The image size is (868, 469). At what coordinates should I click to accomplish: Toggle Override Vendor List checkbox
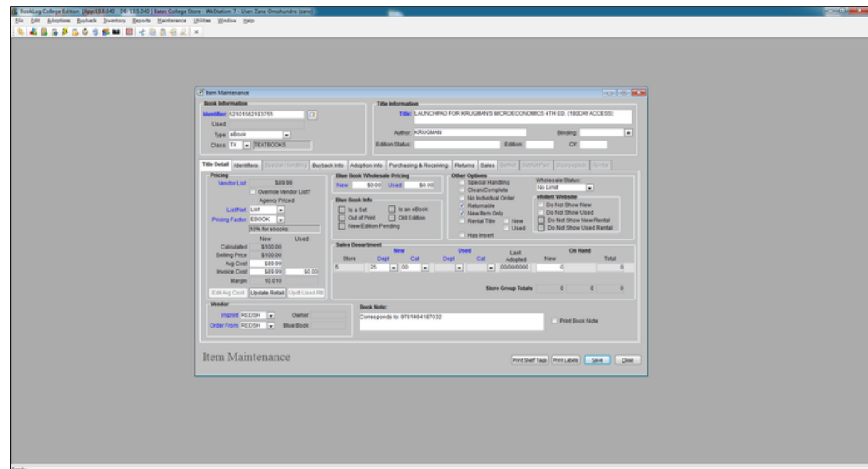(x=253, y=192)
